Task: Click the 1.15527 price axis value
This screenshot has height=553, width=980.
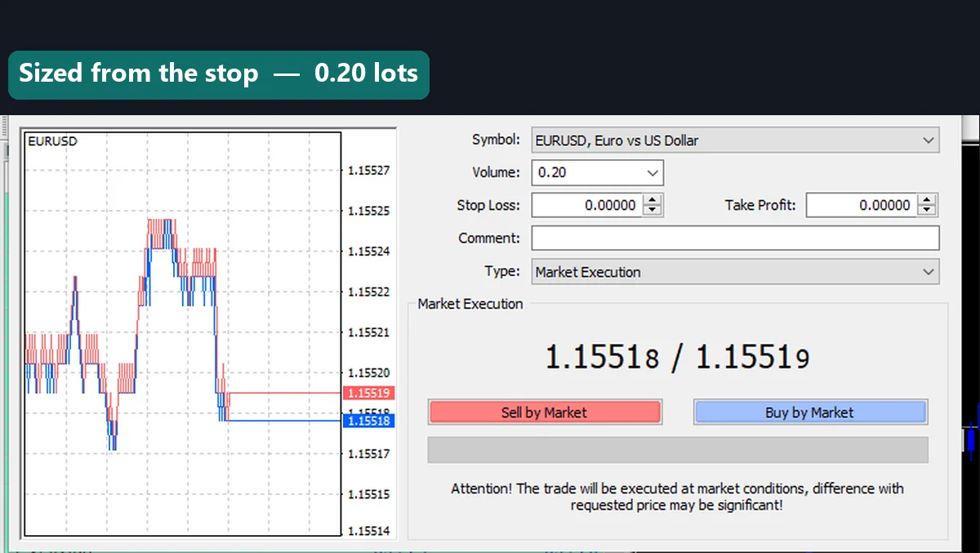Action: 369,171
